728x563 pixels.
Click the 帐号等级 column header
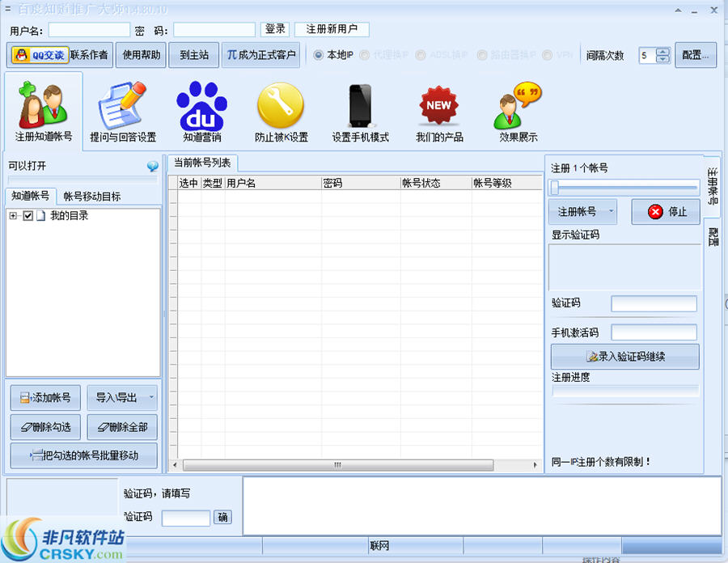[507, 184]
